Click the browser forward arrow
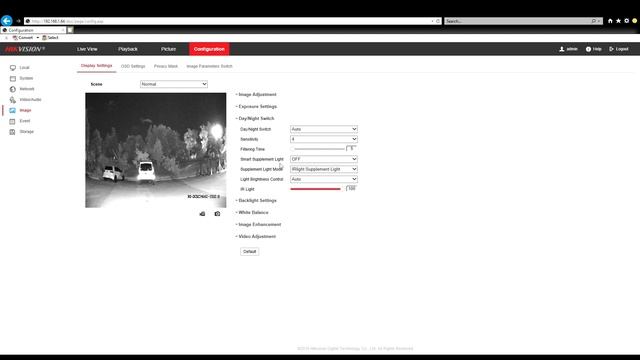 click(18, 21)
